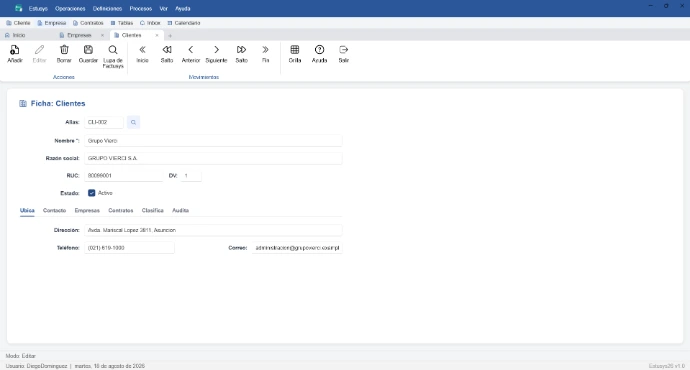
Task: Switch to the Empresas section tab
Action: [87, 211]
